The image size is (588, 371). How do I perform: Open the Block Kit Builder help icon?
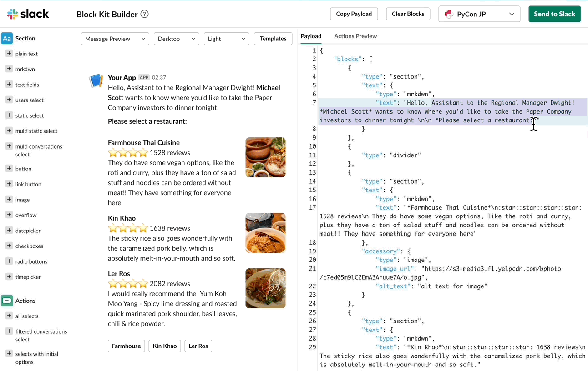pyautogui.click(x=144, y=14)
